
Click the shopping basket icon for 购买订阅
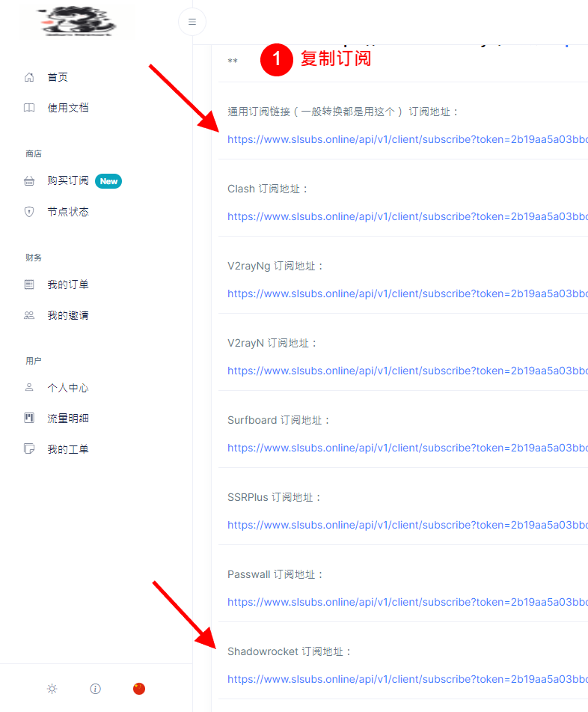29,181
